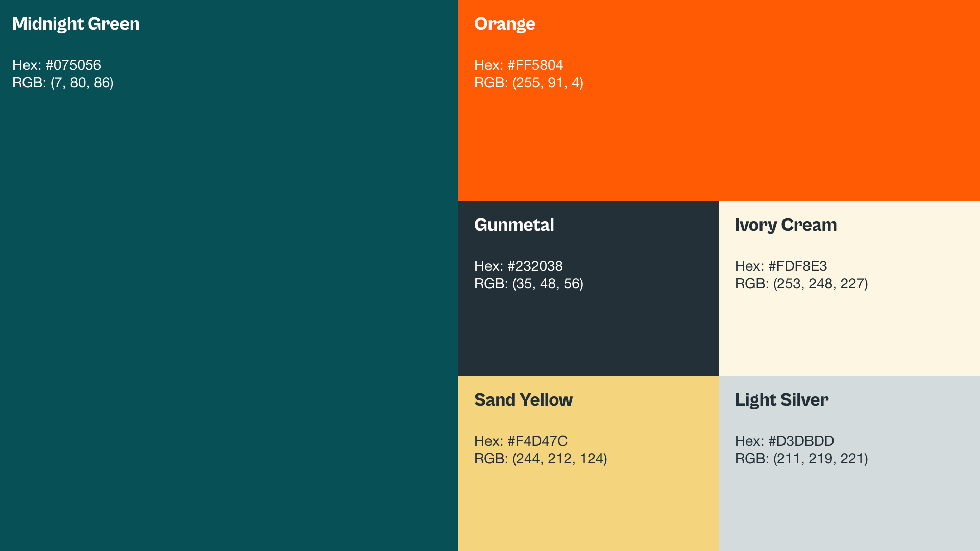The height and width of the screenshot is (551, 980).
Task: Click the Ivory Cream heading text
Action: click(x=786, y=225)
